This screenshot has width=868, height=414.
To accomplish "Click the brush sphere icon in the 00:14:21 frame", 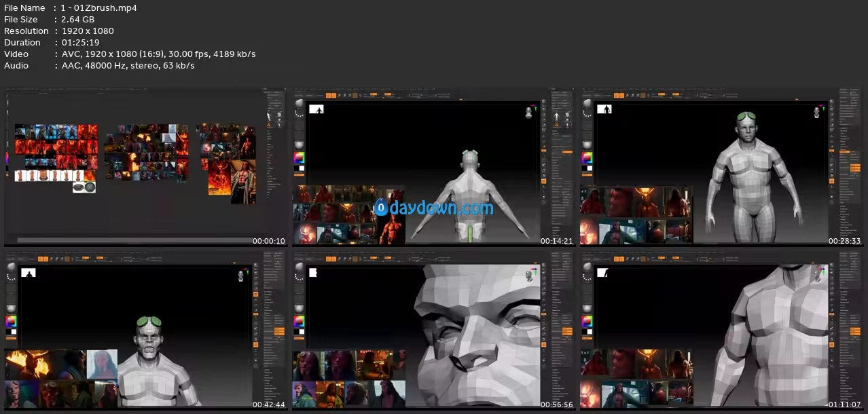I will 299,103.
